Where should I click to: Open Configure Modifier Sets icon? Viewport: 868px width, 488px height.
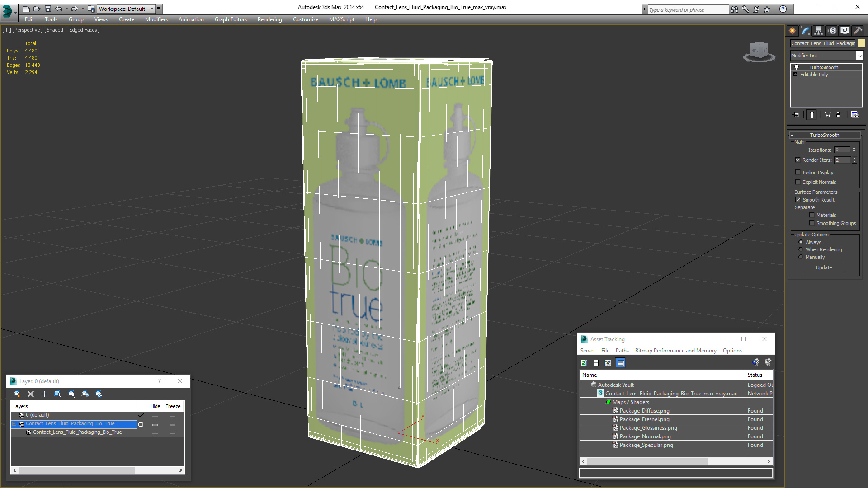[x=854, y=115]
